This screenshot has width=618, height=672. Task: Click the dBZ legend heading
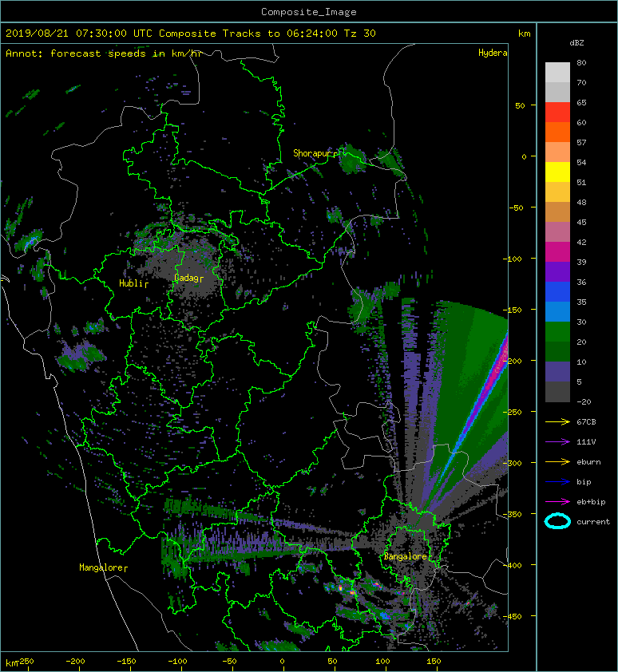(x=576, y=43)
